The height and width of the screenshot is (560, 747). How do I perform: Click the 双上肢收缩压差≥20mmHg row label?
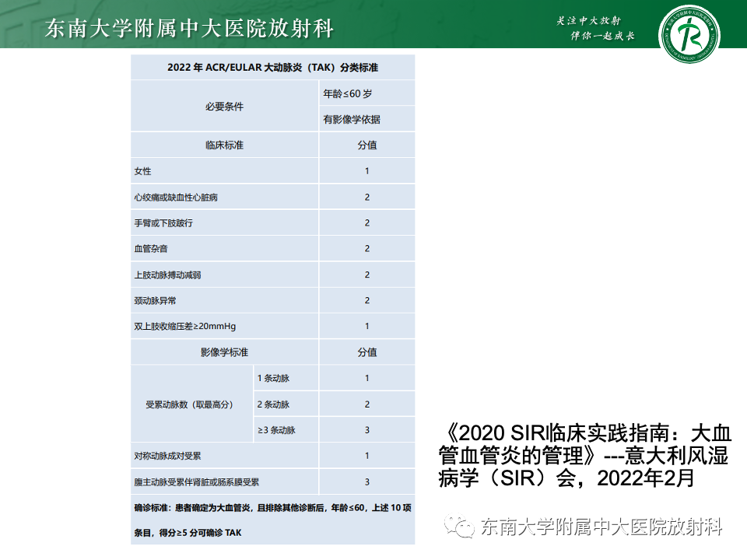185,326
